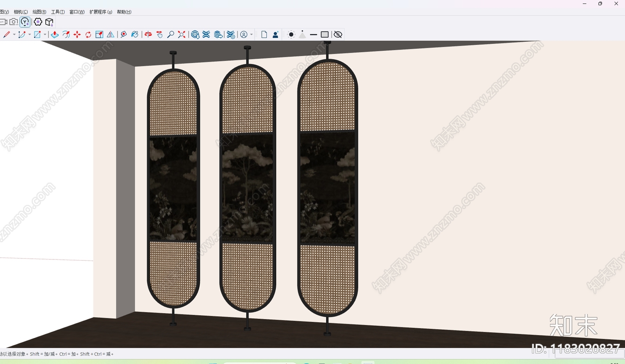
Task: Click the user account profile icon
Action: point(244,34)
